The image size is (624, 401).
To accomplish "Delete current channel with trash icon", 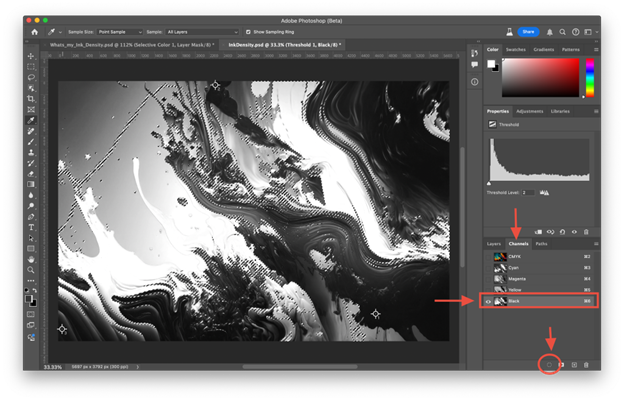I will click(587, 364).
